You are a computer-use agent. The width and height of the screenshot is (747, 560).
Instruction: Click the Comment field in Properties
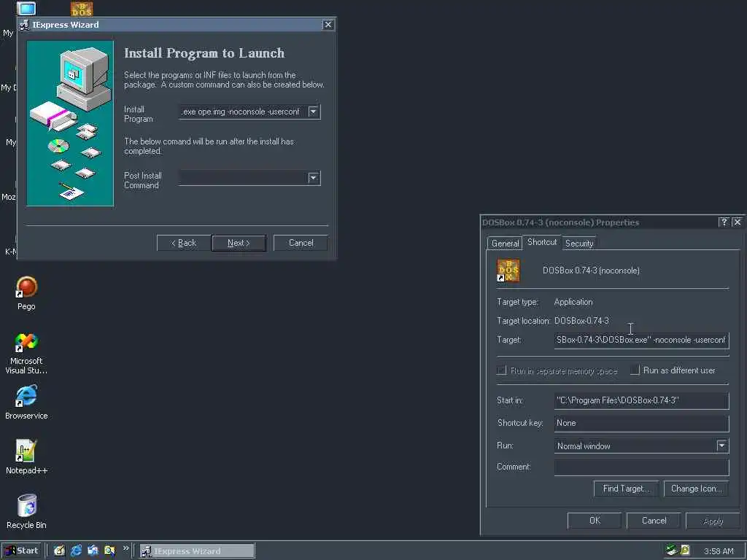[x=641, y=467]
